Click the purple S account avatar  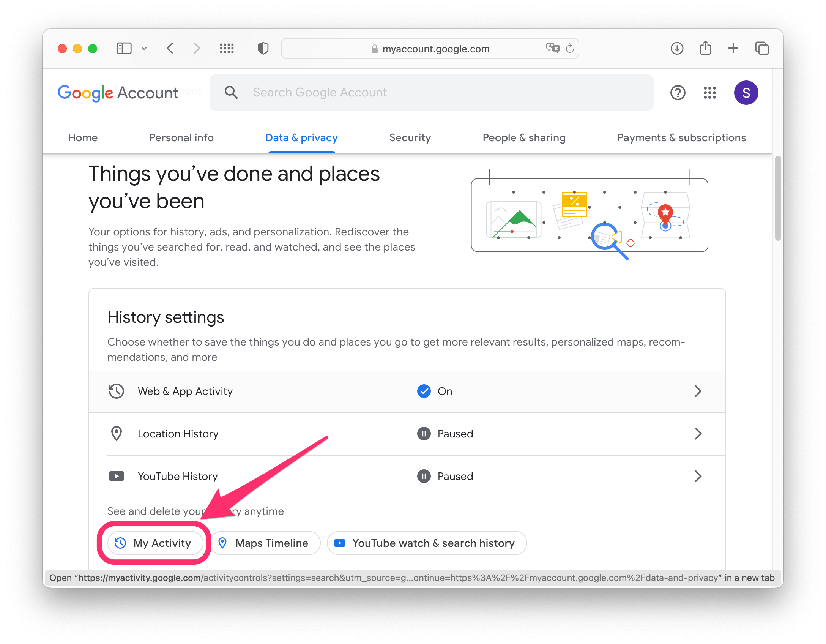746,93
